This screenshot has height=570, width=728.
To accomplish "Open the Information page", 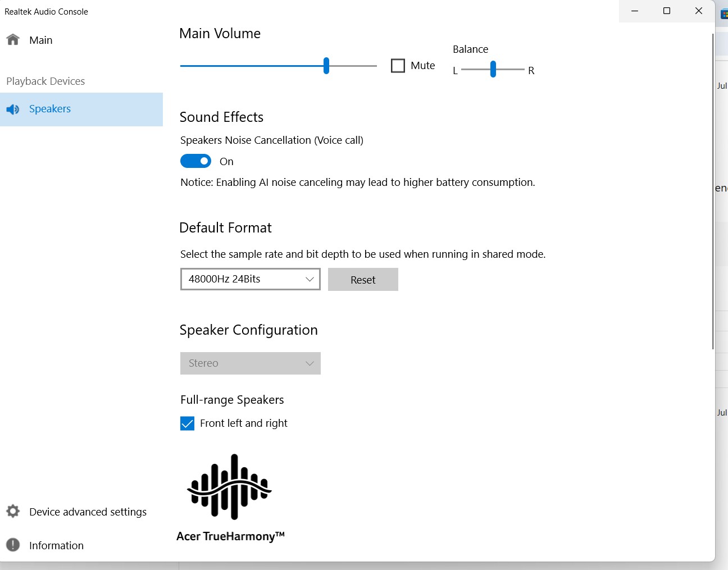I will pyautogui.click(x=81, y=545).
